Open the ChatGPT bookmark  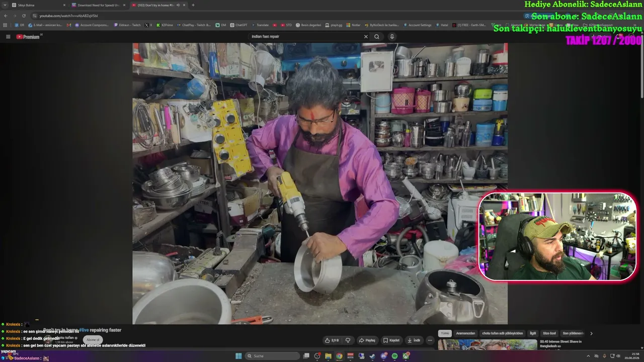coord(238,25)
